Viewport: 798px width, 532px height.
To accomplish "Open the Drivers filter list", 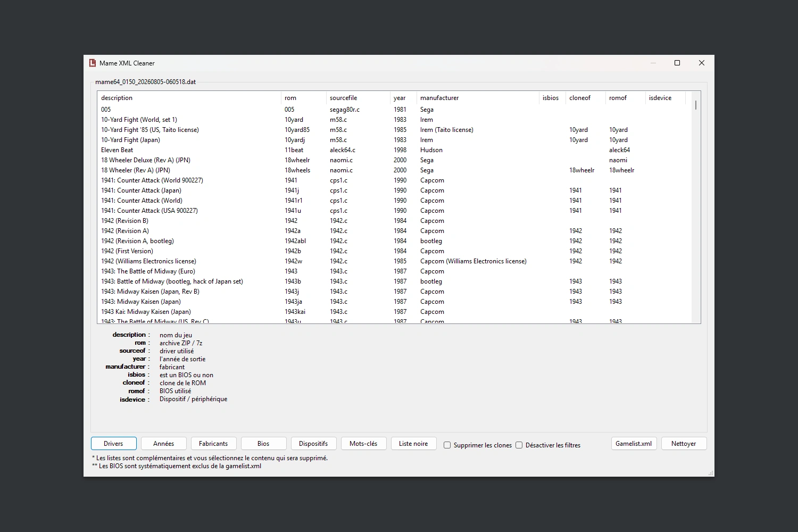I will (113, 444).
